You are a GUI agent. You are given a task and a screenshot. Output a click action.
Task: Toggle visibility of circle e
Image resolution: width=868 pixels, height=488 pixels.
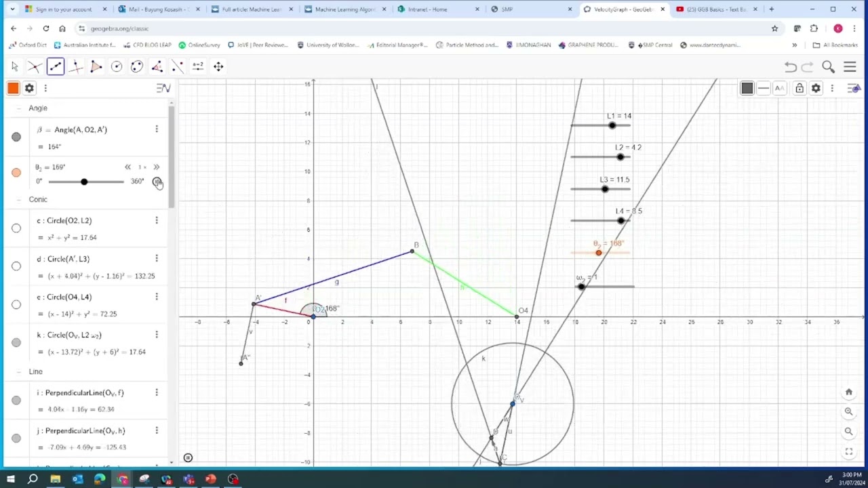[x=16, y=304]
